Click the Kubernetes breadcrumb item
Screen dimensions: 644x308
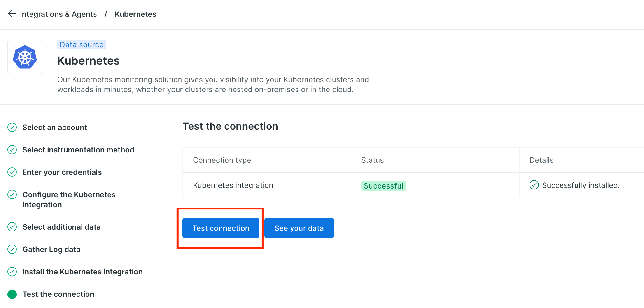[x=135, y=14]
